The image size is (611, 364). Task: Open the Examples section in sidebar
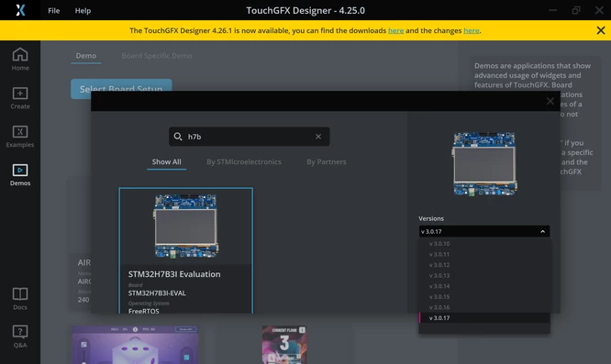point(20,137)
